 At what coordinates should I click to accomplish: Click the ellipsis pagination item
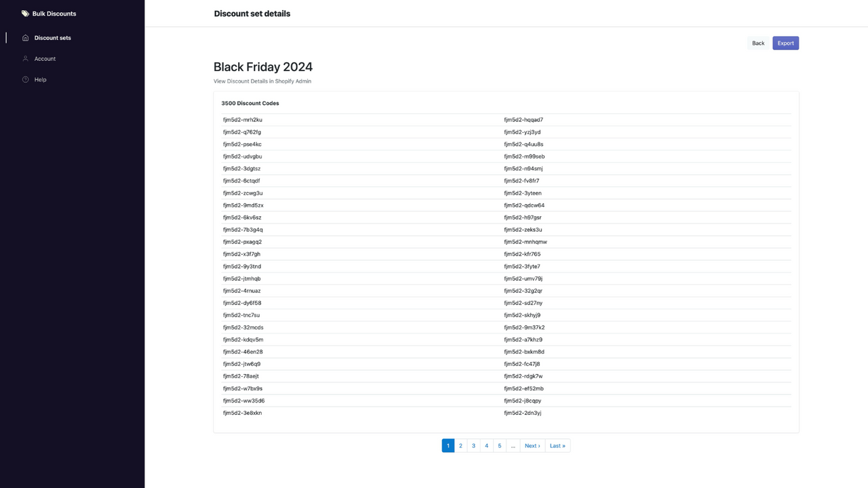(x=513, y=445)
